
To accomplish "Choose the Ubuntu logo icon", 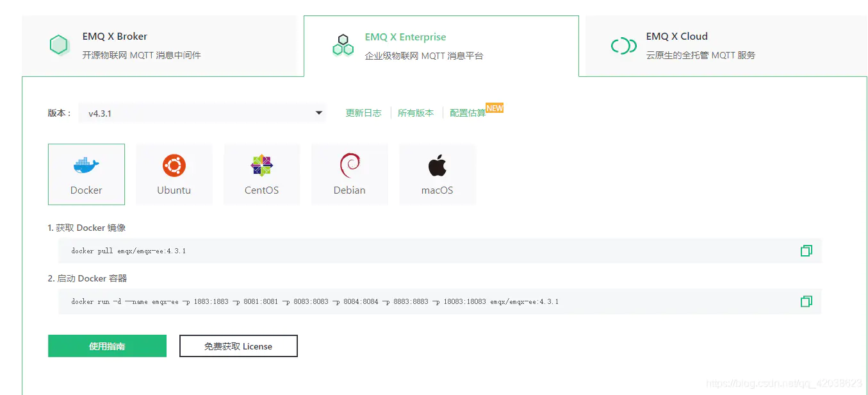I will click(x=174, y=165).
